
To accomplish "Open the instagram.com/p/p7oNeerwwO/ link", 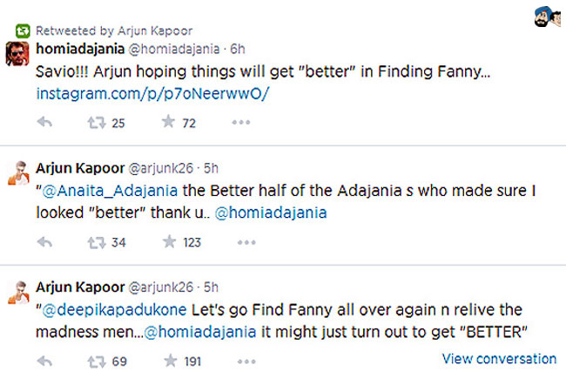I will pyautogui.click(x=149, y=93).
